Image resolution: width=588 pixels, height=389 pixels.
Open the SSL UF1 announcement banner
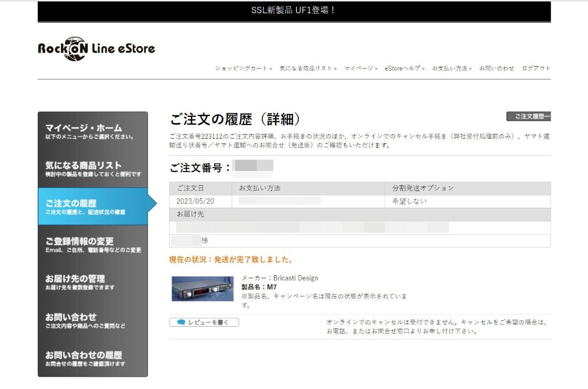pos(294,11)
